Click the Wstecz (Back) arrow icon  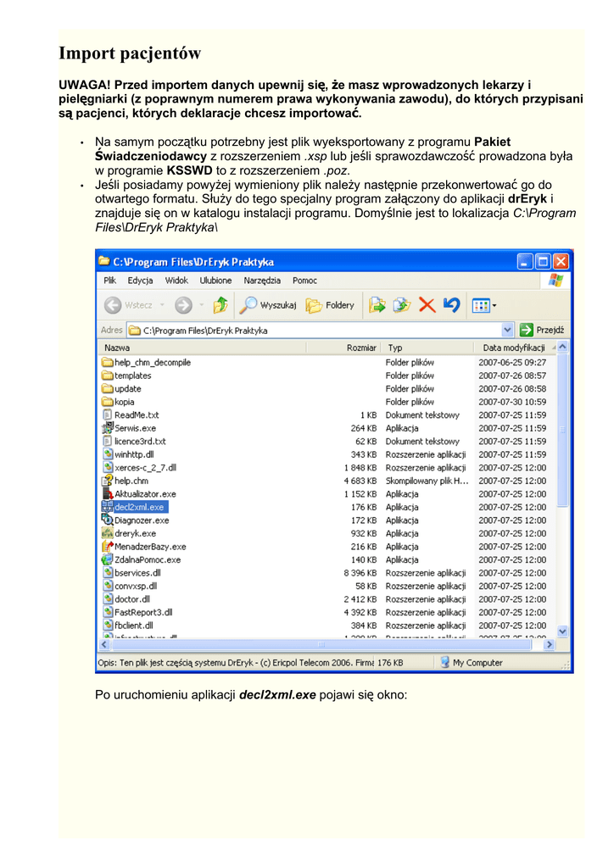pyautogui.click(x=113, y=305)
